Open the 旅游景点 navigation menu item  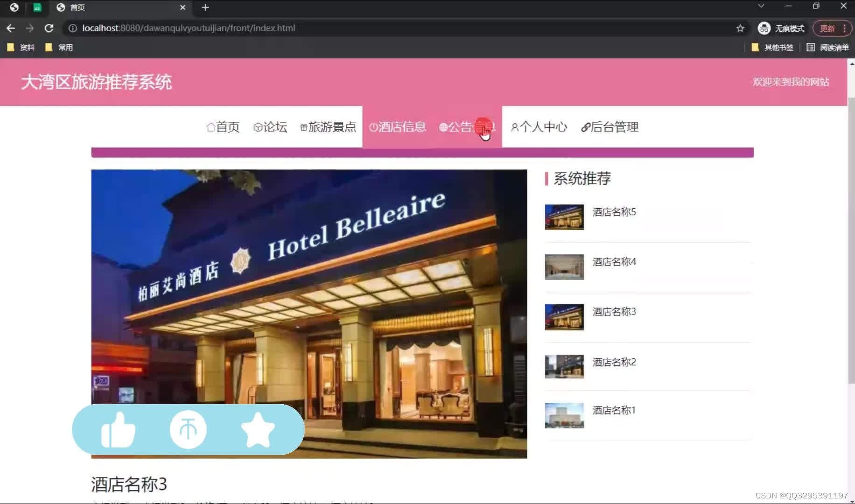[x=328, y=127]
